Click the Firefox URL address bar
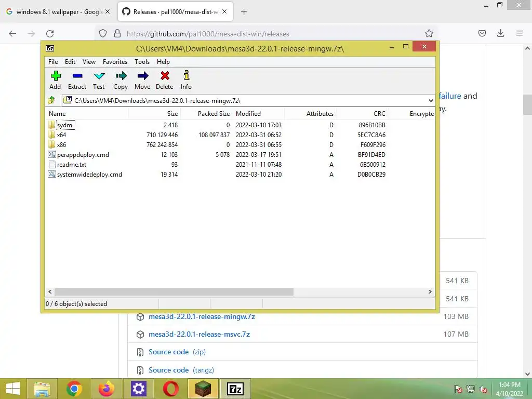The width and height of the screenshot is (532, 399). click(x=267, y=34)
